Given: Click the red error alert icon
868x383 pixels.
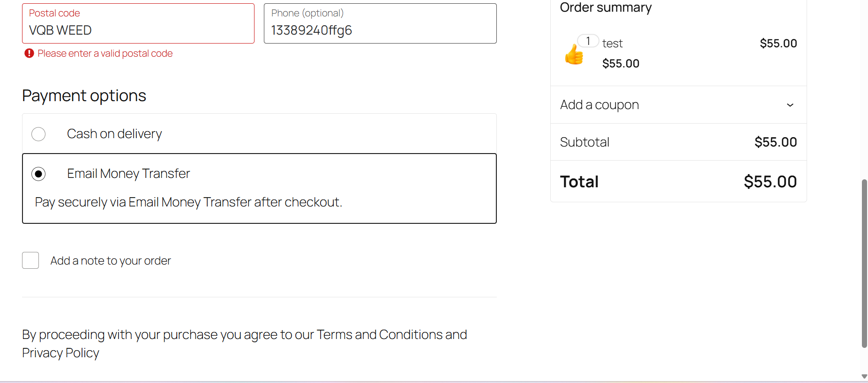Looking at the screenshot, I should pyautogui.click(x=29, y=53).
